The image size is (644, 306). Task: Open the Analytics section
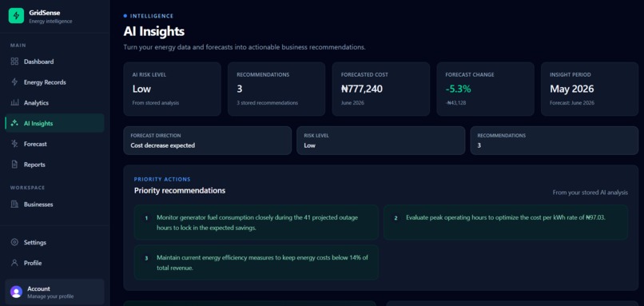click(x=54, y=103)
